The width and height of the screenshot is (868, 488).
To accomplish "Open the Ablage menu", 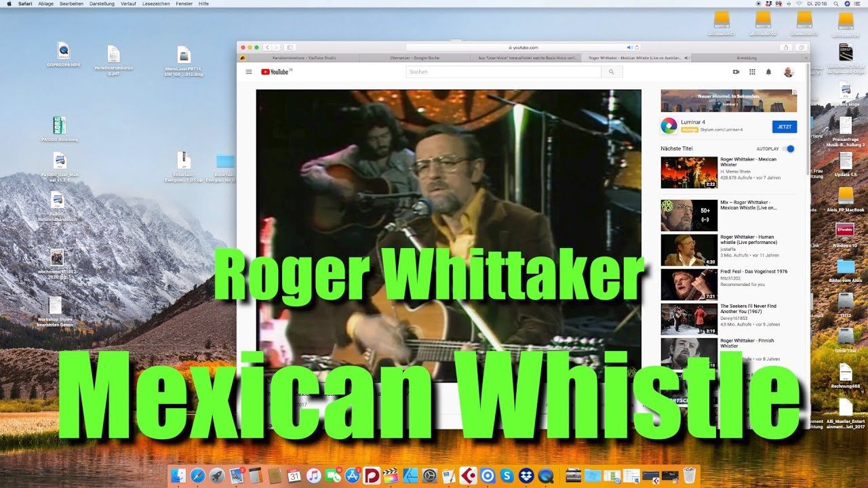I will pos(46,3).
